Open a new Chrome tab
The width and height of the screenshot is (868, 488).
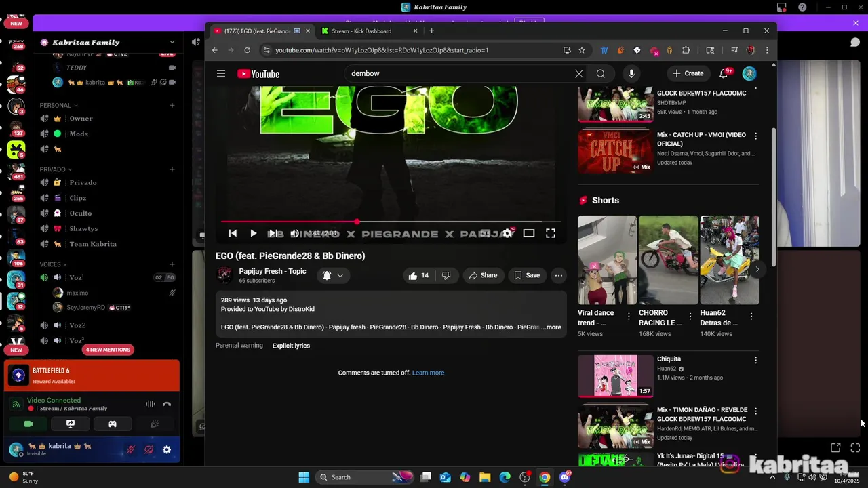(x=431, y=30)
